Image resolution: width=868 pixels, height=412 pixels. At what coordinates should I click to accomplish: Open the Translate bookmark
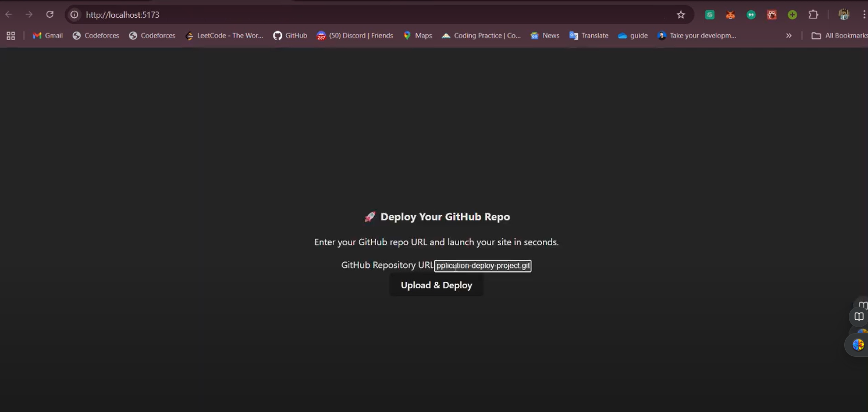[589, 35]
